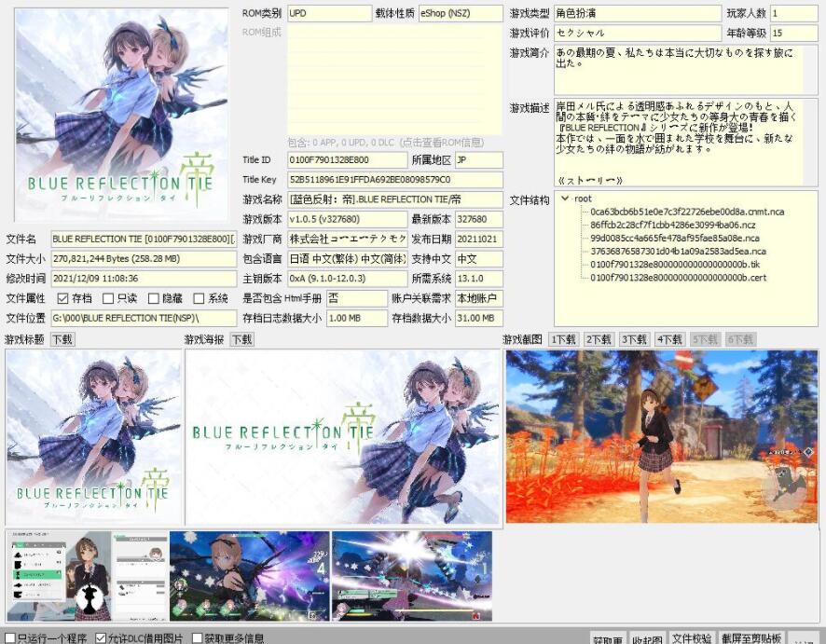Click the 所属地区 field showing JP

[479, 160]
